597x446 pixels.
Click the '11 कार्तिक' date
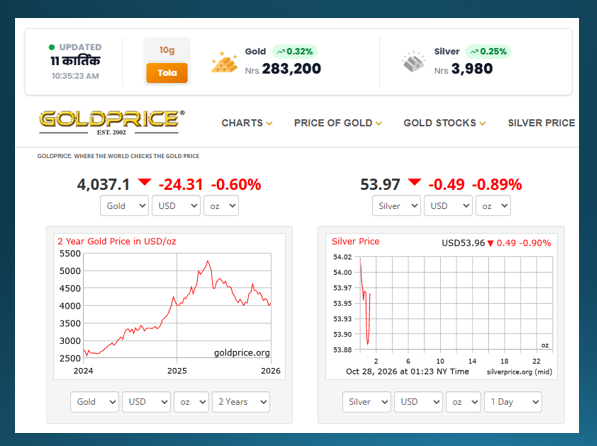75,61
